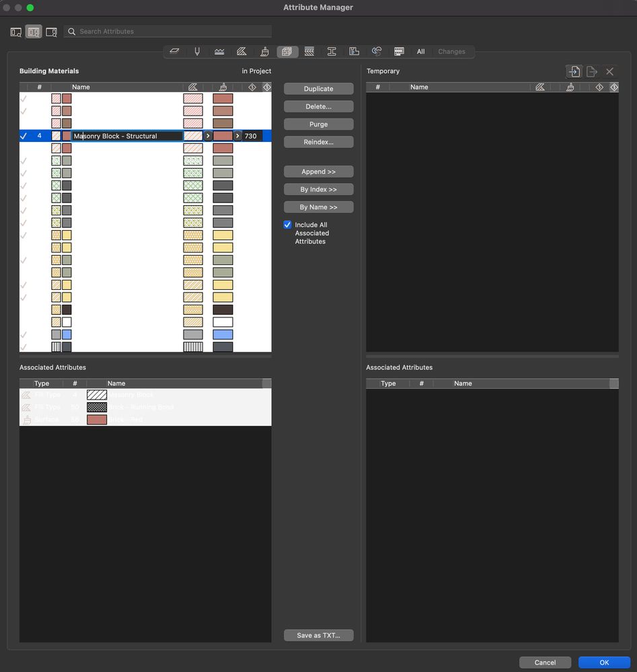Screen dimensions: 637x672
Task: Append selected attribute to Temporary
Action: [x=319, y=172]
